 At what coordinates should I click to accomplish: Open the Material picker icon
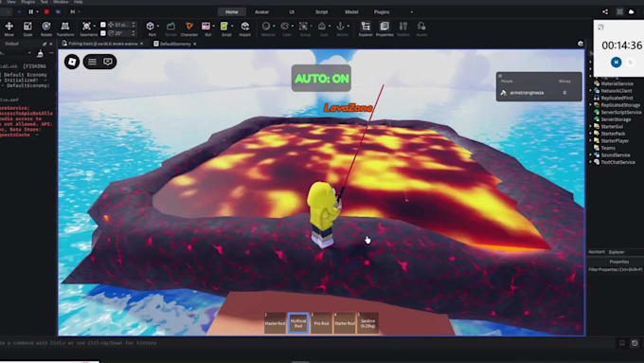click(x=266, y=27)
